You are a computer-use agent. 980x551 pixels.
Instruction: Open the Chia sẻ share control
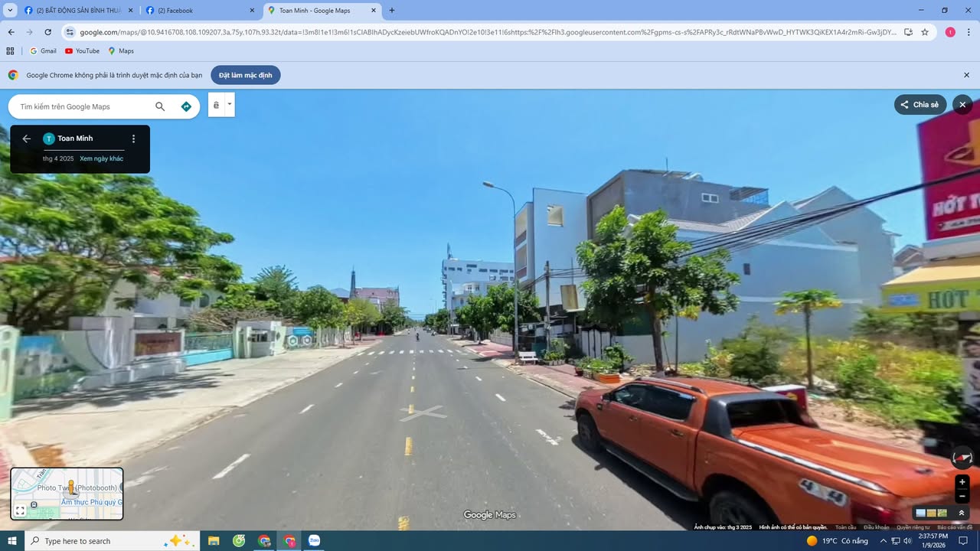[x=920, y=104]
